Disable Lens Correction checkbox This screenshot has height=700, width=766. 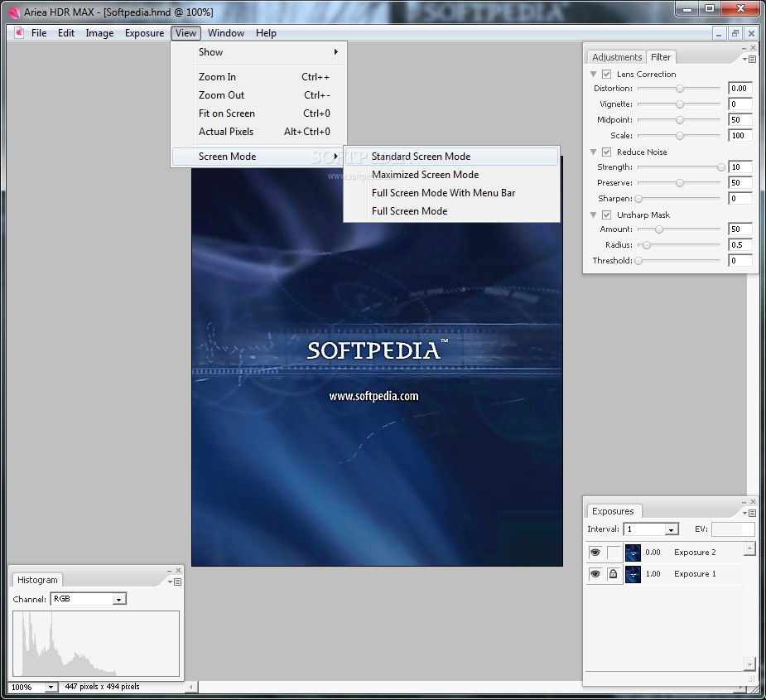tap(606, 74)
